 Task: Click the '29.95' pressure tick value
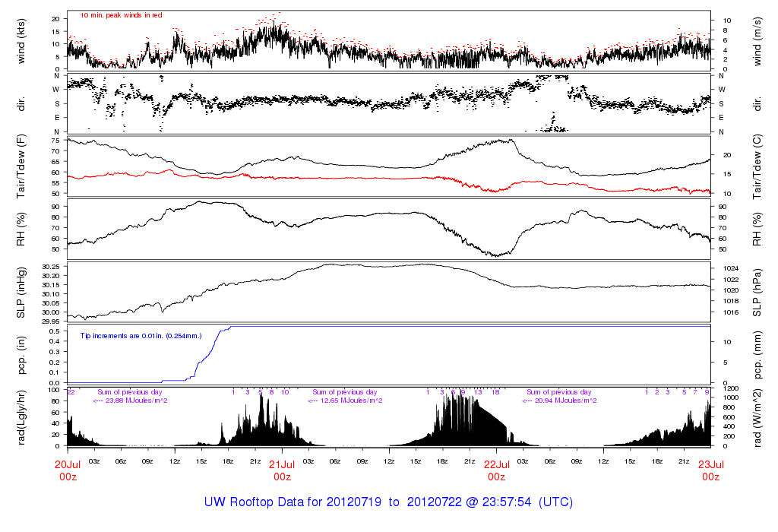click(51, 321)
